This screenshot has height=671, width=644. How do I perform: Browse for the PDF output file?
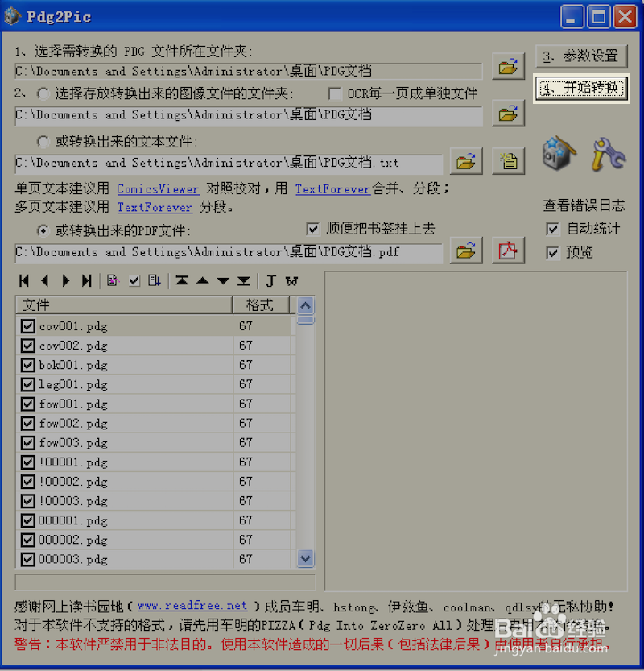coord(466,251)
